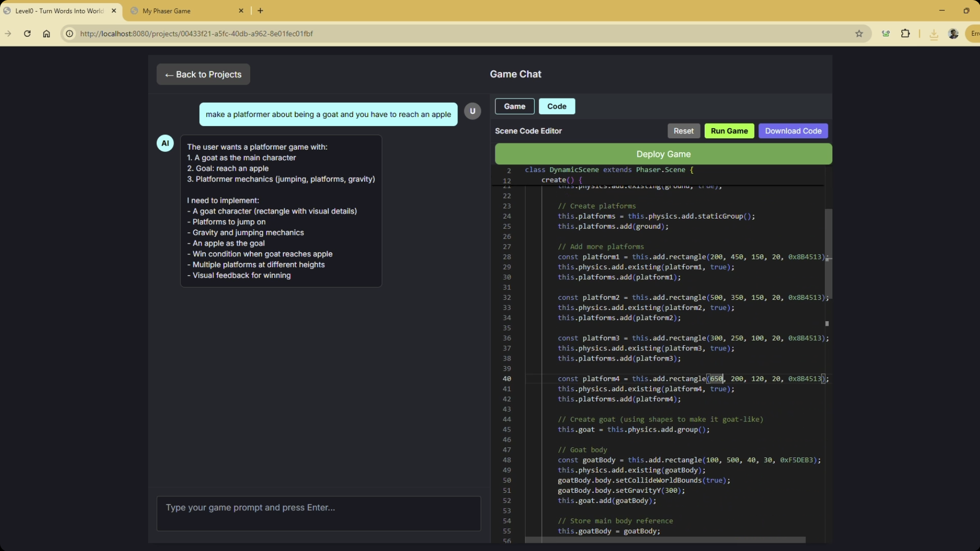Open the browser profile avatar
This screenshot has height=551, width=980.
click(x=953, y=34)
